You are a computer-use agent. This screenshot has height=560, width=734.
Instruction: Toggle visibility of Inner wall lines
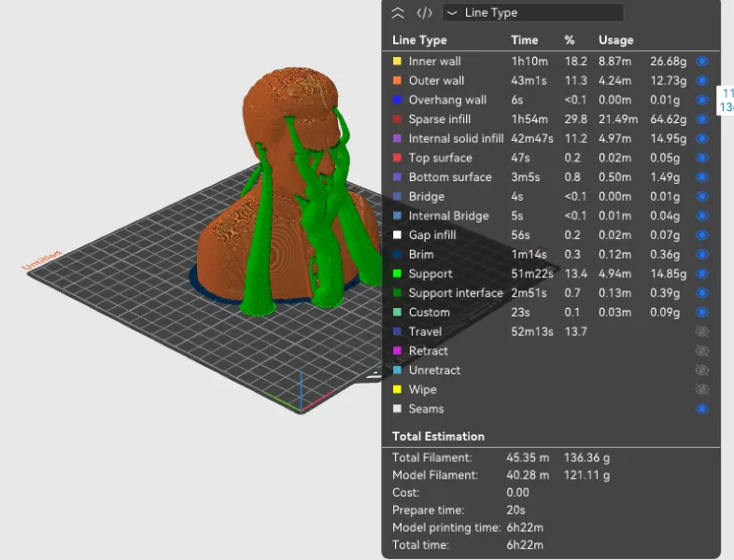(702, 62)
